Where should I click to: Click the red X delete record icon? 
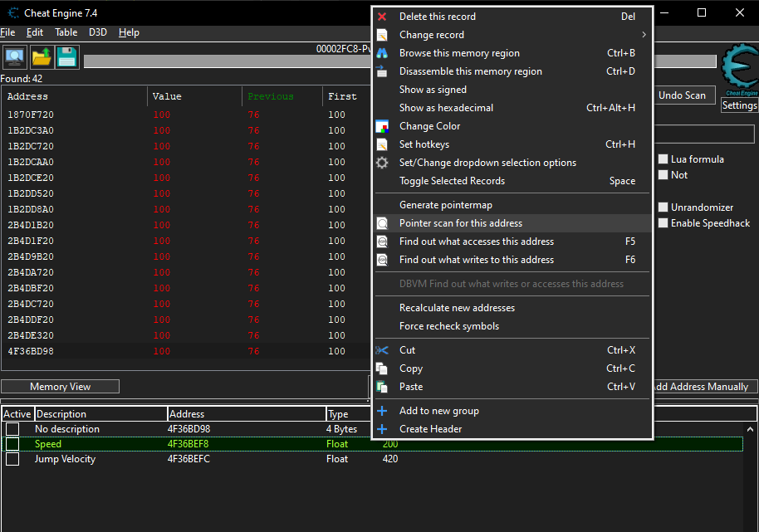point(382,17)
